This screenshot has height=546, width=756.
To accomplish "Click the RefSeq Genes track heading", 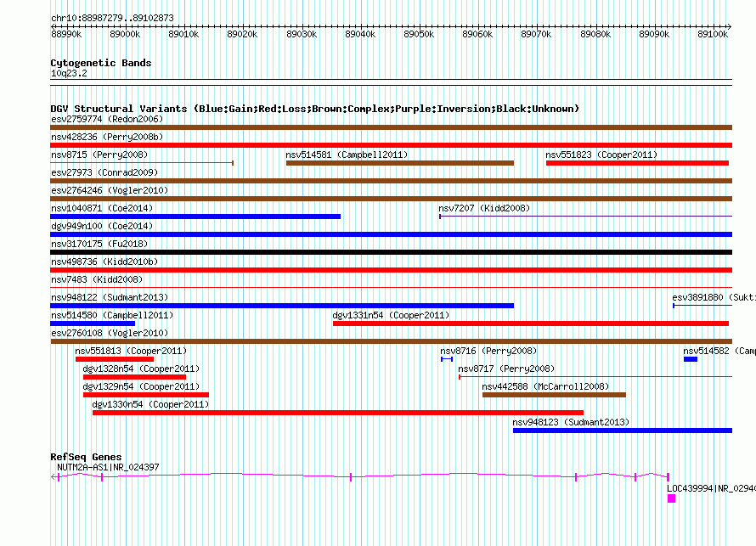I will [x=86, y=456].
